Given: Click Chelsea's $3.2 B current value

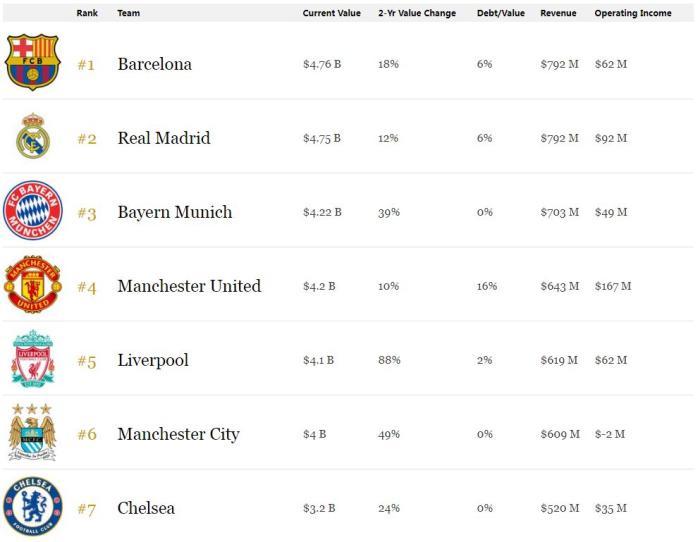Looking at the screenshot, I should 319,508.
